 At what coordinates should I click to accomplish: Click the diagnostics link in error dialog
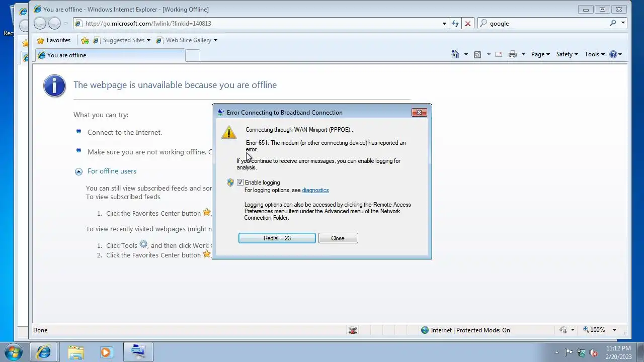(315, 190)
